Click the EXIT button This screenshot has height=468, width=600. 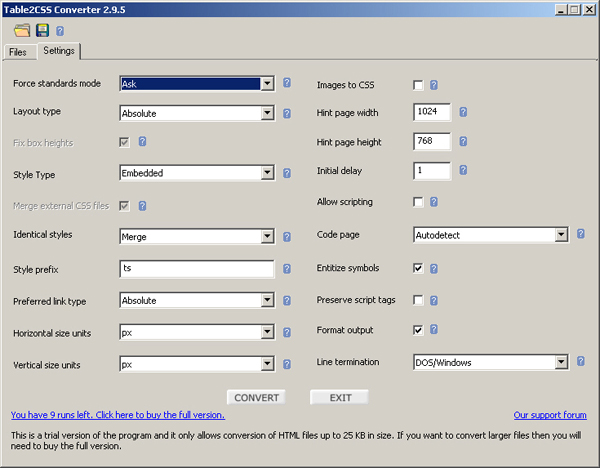pos(340,397)
